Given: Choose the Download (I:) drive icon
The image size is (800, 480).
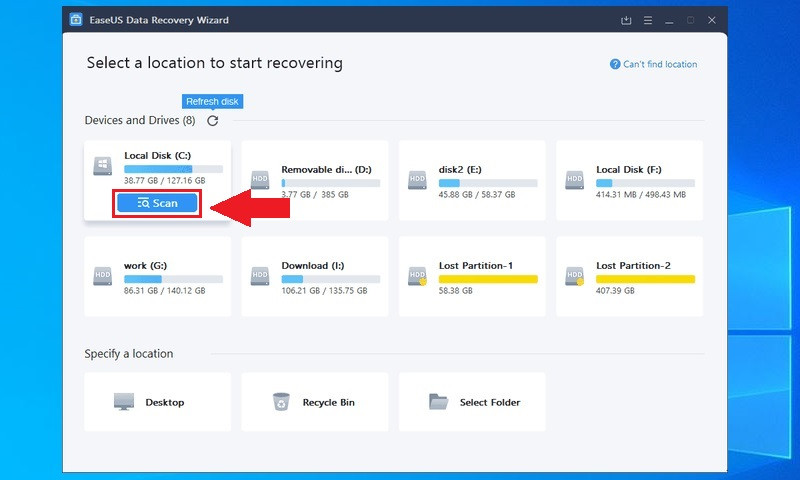Looking at the screenshot, I should tap(260, 276).
